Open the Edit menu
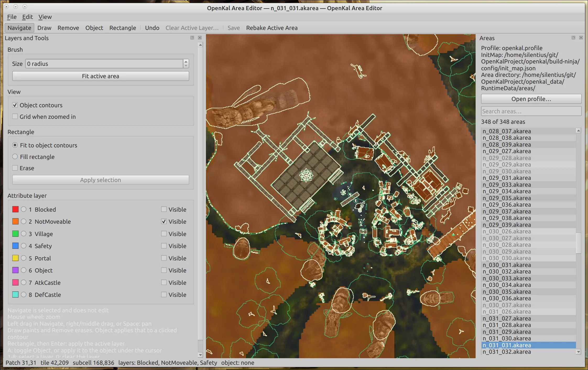 coord(27,17)
